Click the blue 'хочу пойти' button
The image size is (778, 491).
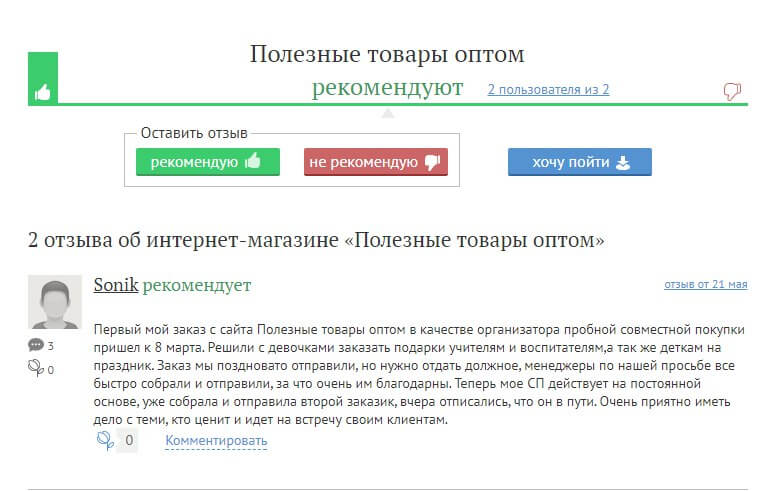coord(580,162)
